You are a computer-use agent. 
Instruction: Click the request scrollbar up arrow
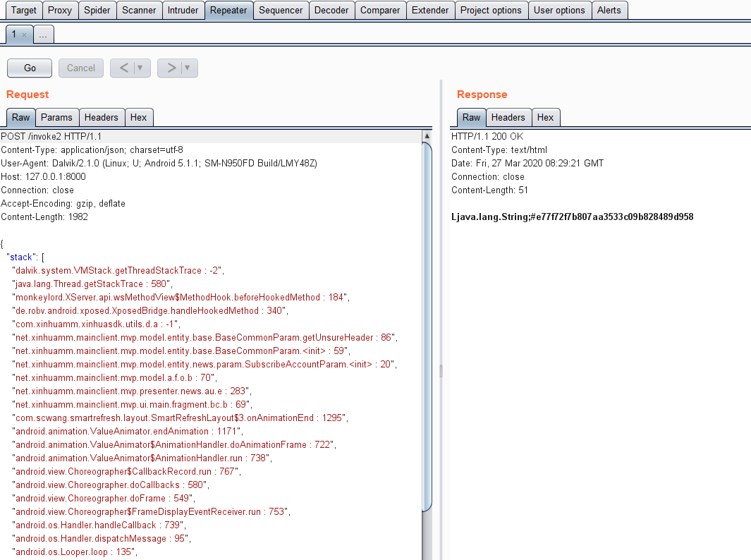pyautogui.click(x=427, y=135)
